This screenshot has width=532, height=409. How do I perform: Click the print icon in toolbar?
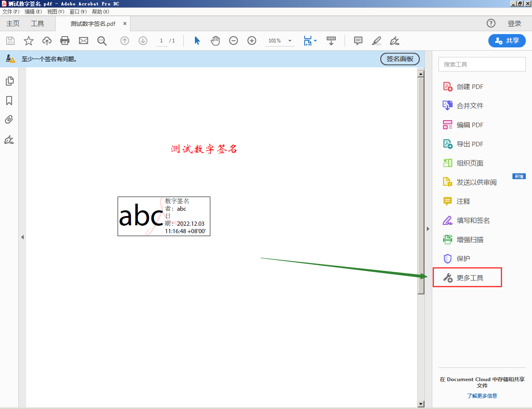[x=65, y=41]
